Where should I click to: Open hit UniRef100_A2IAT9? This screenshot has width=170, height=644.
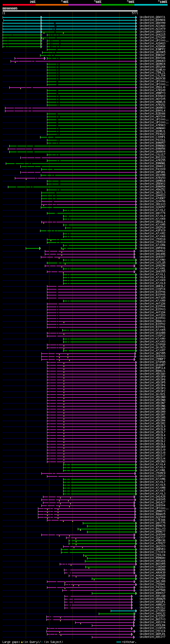[x=152, y=29]
